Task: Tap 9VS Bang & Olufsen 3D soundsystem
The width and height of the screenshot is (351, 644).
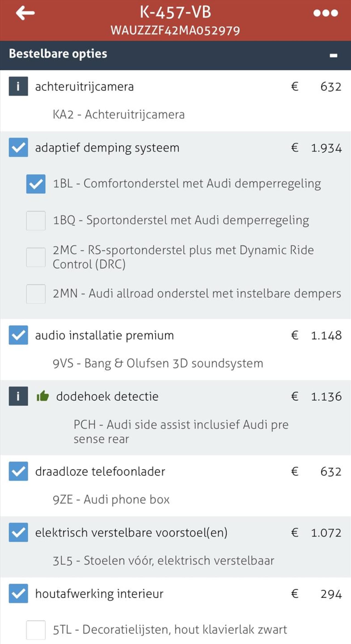Action: (x=158, y=363)
